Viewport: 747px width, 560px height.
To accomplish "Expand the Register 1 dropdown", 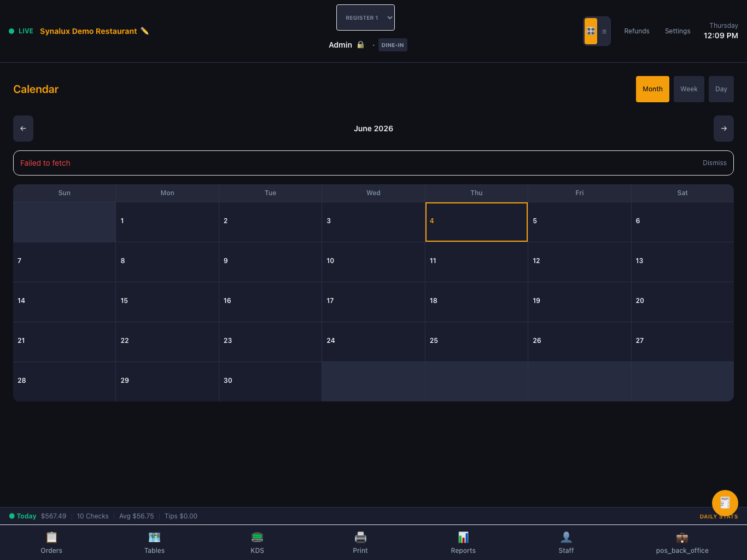I will (x=365, y=17).
